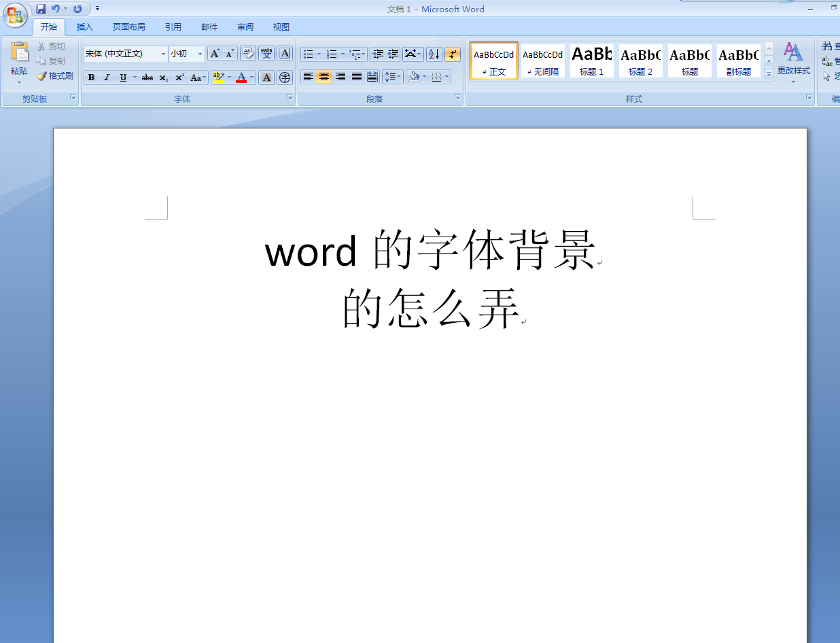Click the distributed alignment icon
This screenshot has width=840, height=643.
pyautogui.click(x=372, y=77)
